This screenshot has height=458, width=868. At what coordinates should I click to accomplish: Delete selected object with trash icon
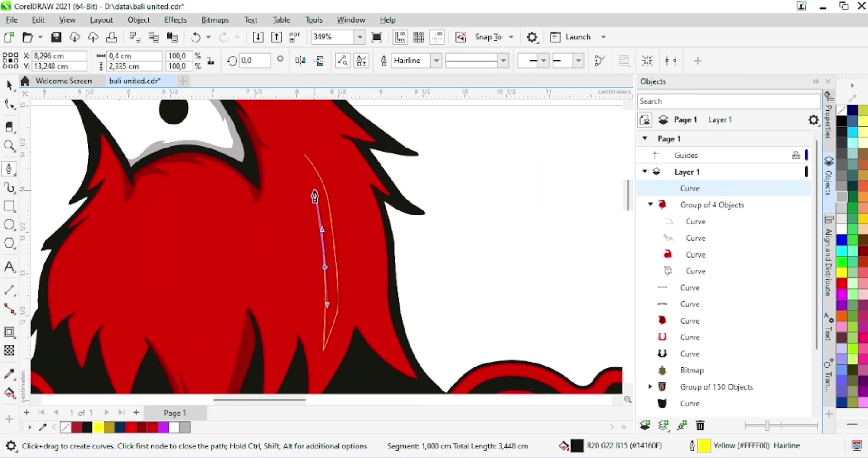coord(700,425)
